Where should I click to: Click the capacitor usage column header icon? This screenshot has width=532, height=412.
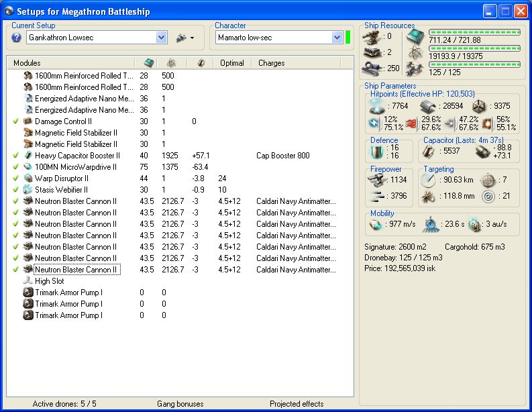200,63
